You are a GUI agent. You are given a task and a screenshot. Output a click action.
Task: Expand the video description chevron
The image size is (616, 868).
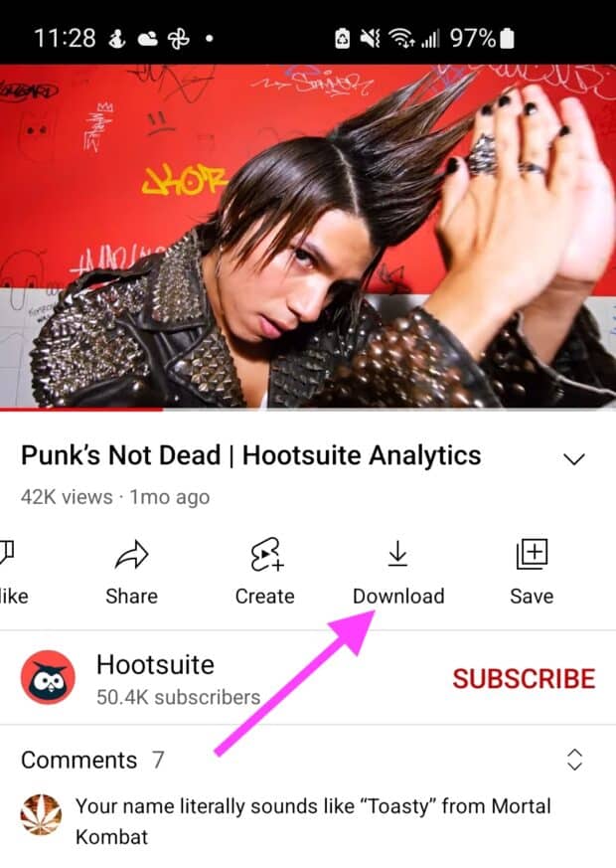click(574, 459)
